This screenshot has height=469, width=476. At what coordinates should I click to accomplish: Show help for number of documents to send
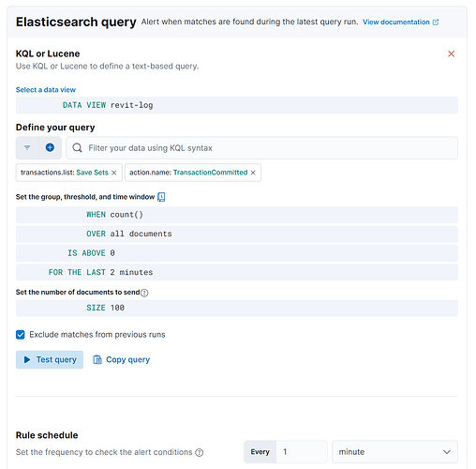(144, 293)
